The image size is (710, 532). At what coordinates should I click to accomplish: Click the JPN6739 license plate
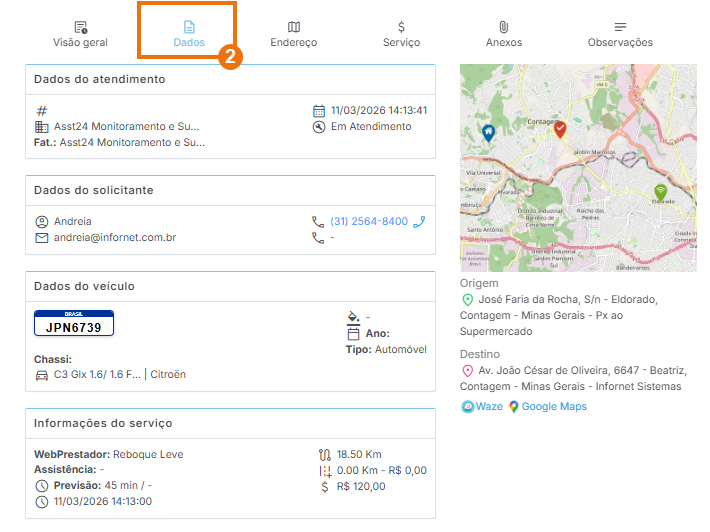pyautogui.click(x=74, y=323)
